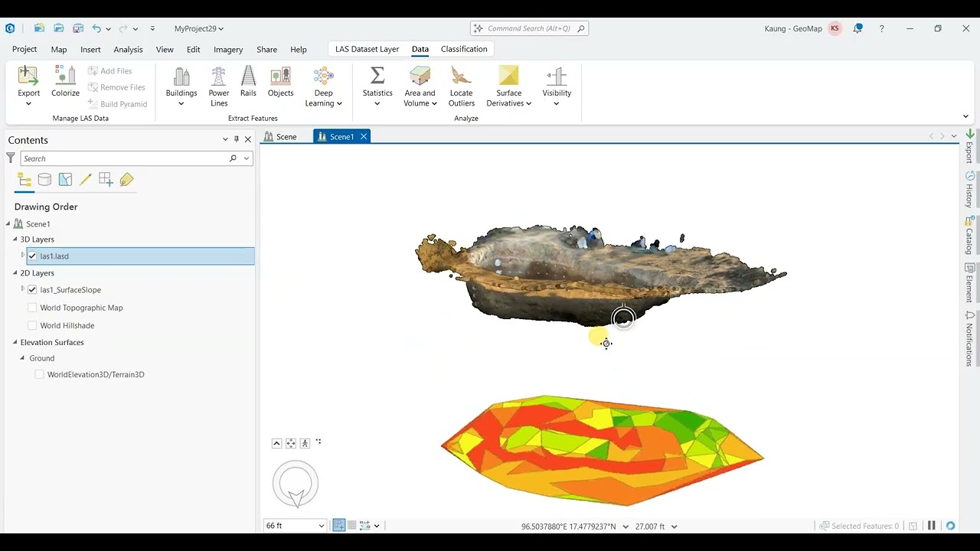Open the Area and Volume tool
The height and width of the screenshot is (551, 980).
click(420, 86)
